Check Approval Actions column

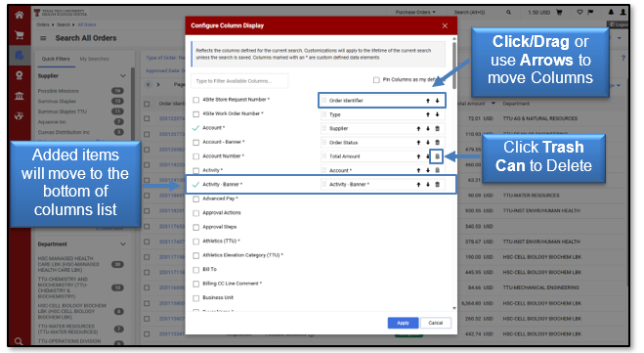point(195,213)
